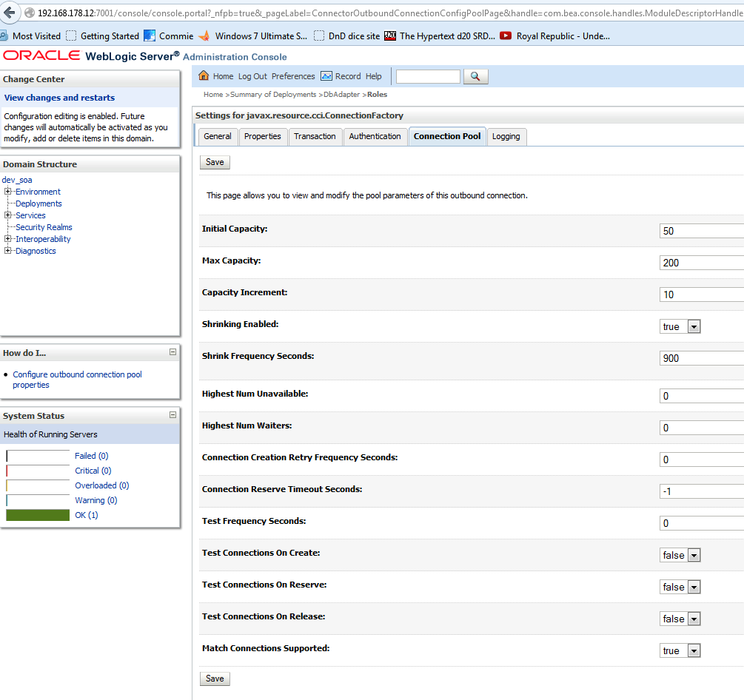Image resolution: width=744 pixels, height=700 pixels.
Task: Click the Oracle logo
Action: 41,55
